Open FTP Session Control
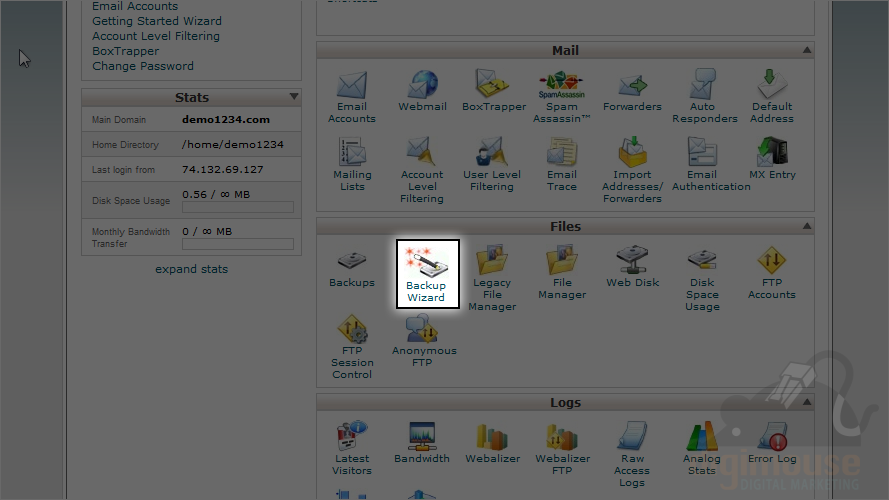 tap(352, 346)
